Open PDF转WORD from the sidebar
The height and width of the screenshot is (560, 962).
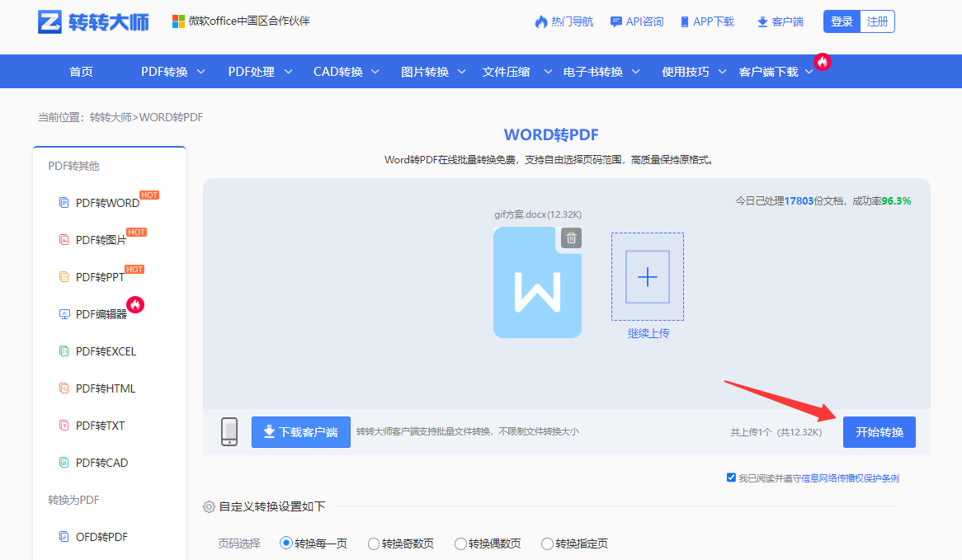click(x=107, y=203)
